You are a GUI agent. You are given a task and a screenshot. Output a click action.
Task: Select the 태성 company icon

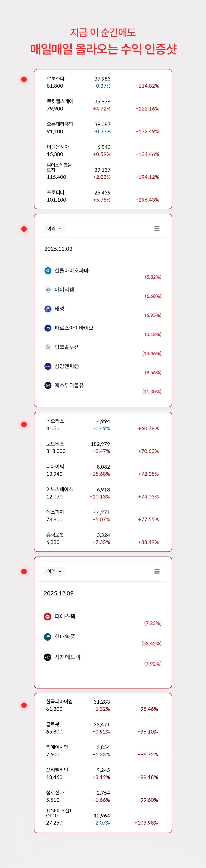48,309
